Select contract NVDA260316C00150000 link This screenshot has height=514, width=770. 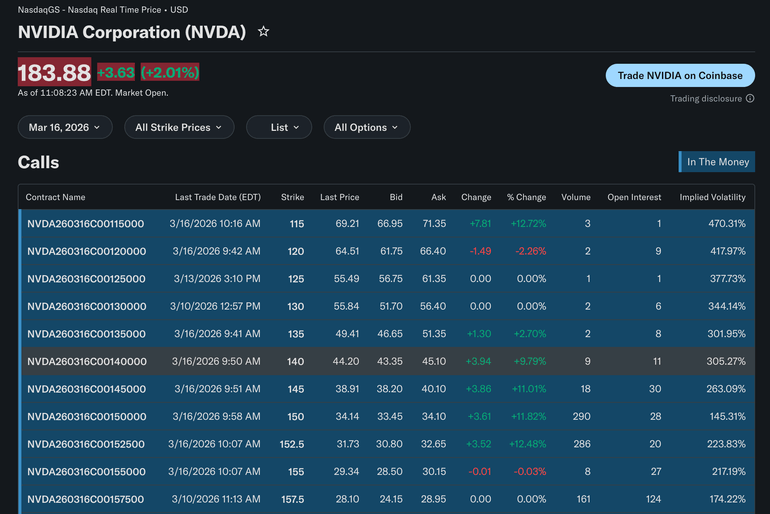[86, 416]
